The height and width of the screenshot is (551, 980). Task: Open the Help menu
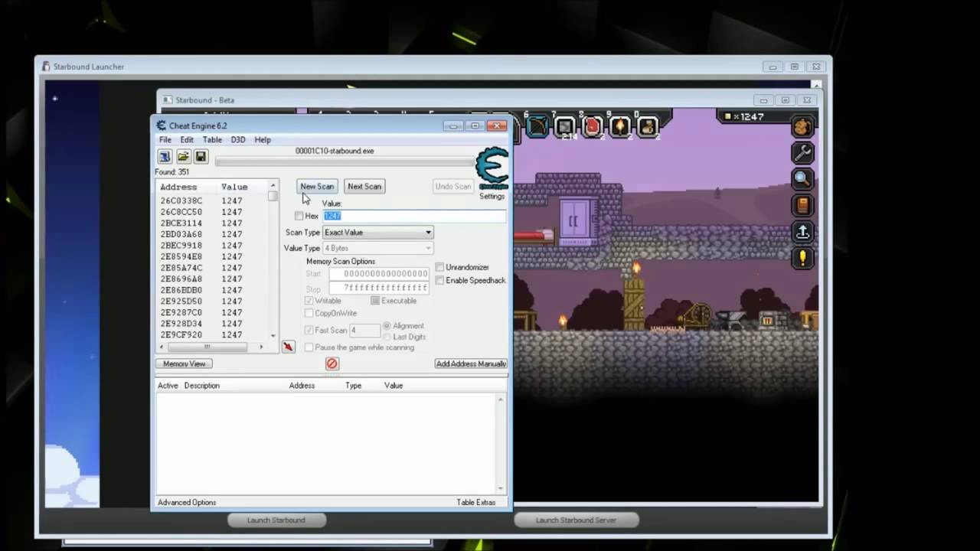coord(263,140)
